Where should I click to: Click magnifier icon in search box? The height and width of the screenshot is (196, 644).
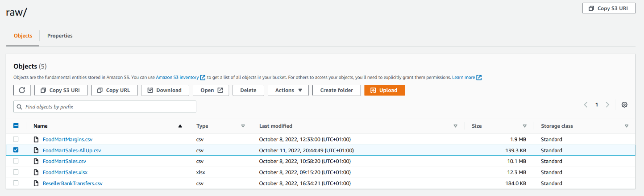point(19,107)
